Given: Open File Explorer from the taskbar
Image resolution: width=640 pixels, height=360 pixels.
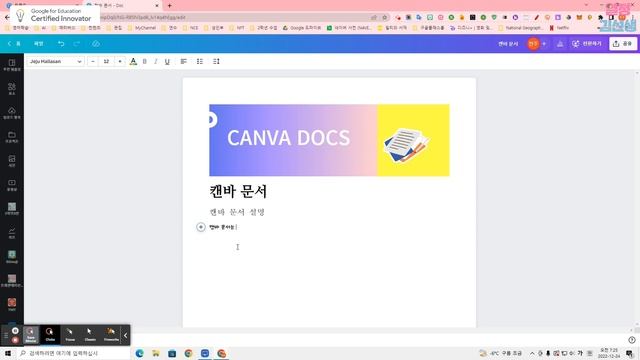Looking at the screenshot, I should point(156,353).
